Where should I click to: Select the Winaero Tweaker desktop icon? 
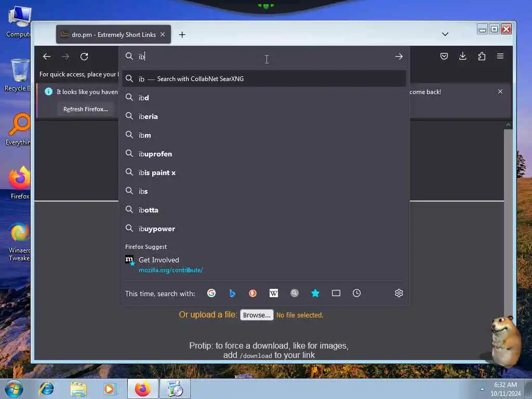coord(19,242)
